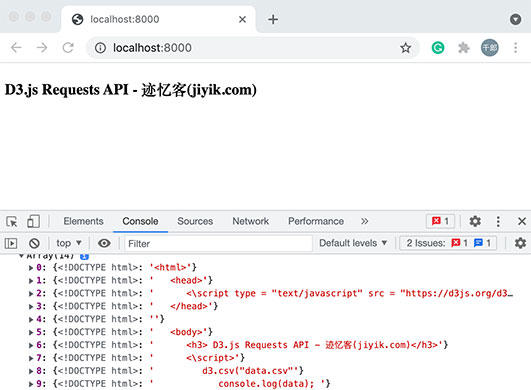Screen dimensions: 531x390
Task: Open the 2 Issues button
Action: pos(448,243)
